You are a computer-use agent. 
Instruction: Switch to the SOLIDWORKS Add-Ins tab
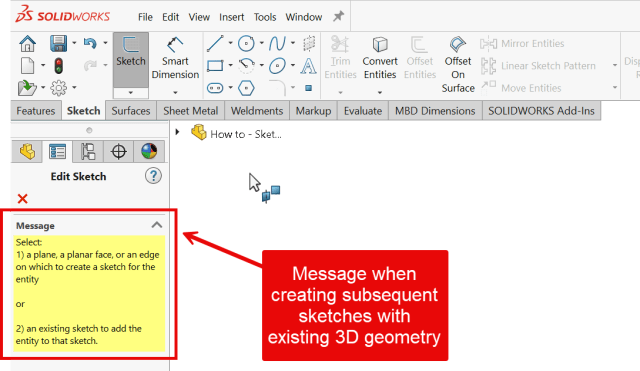pos(541,111)
